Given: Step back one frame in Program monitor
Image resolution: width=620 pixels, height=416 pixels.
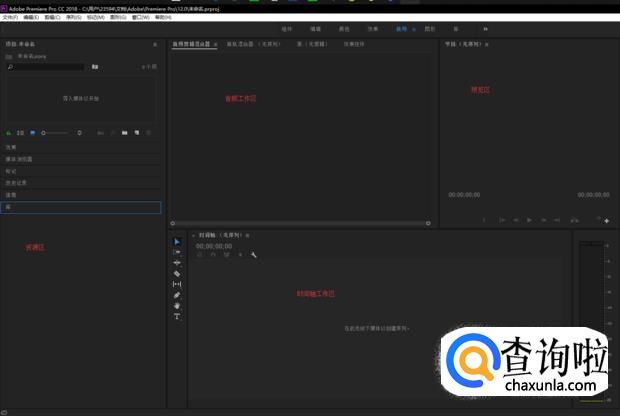Looking at the screenshot, I should pyautogui.click(x=516, y=220).
